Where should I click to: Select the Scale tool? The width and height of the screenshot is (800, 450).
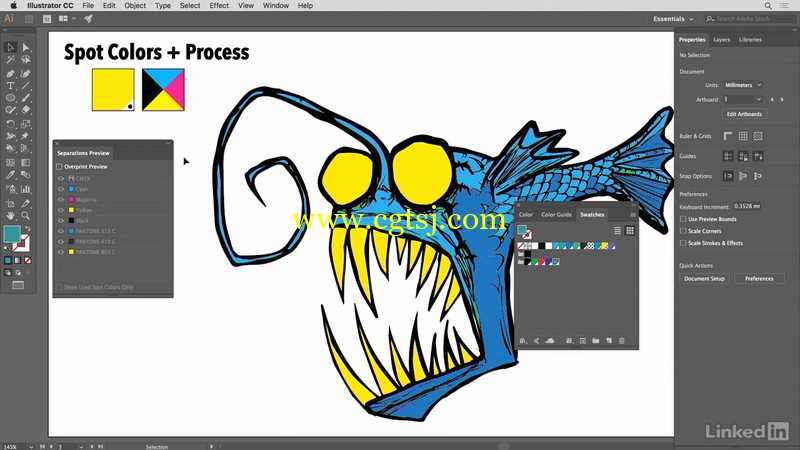(26, 124)
